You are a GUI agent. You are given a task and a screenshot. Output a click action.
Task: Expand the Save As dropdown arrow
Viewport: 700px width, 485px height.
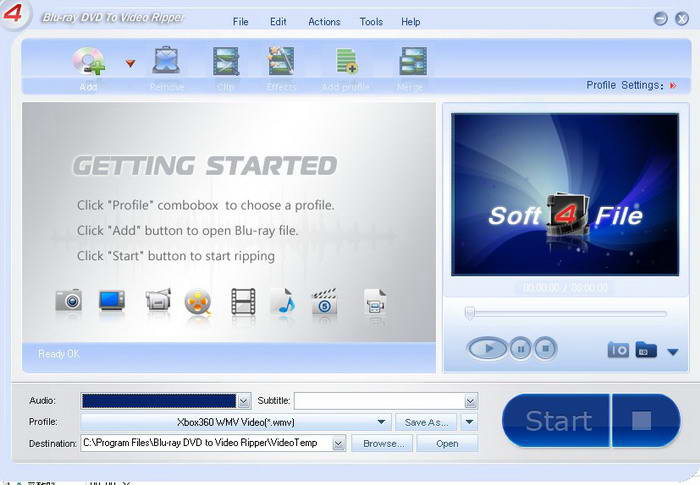469,422
